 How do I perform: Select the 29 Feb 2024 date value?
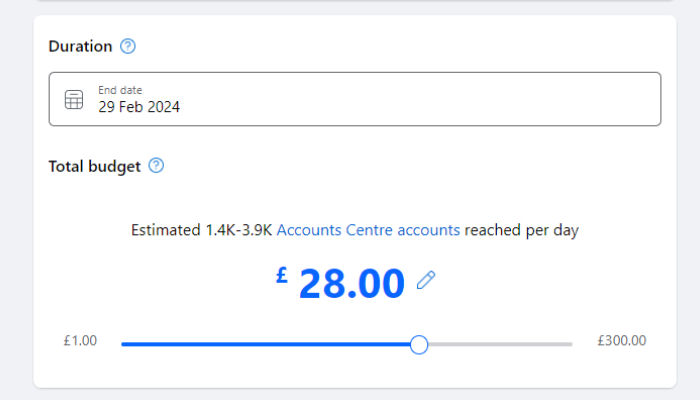139,107
